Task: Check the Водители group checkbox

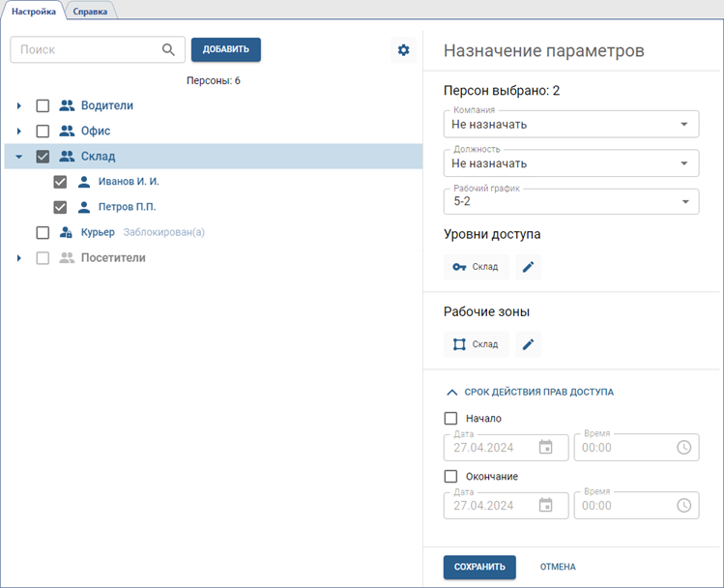Action: [x=43, y=105]
